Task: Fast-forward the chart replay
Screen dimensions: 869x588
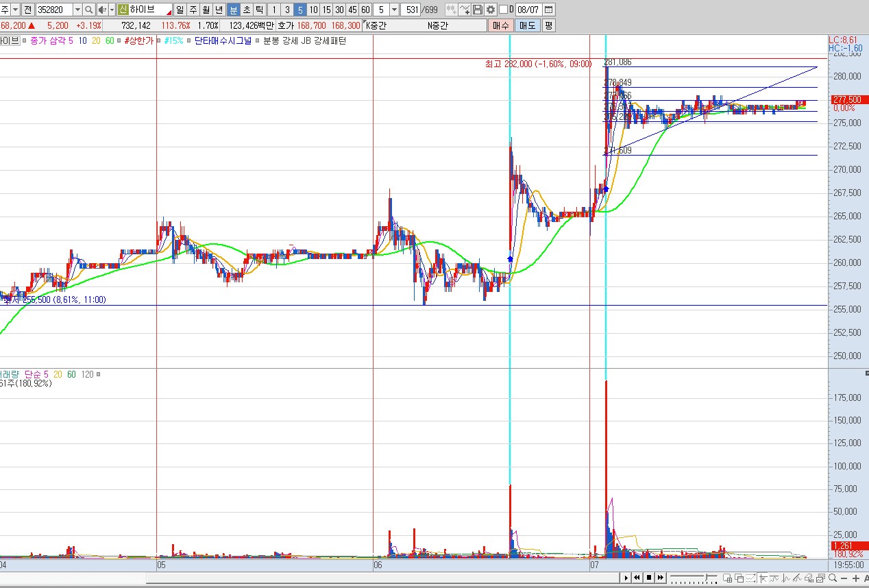Action: (661, 578)
